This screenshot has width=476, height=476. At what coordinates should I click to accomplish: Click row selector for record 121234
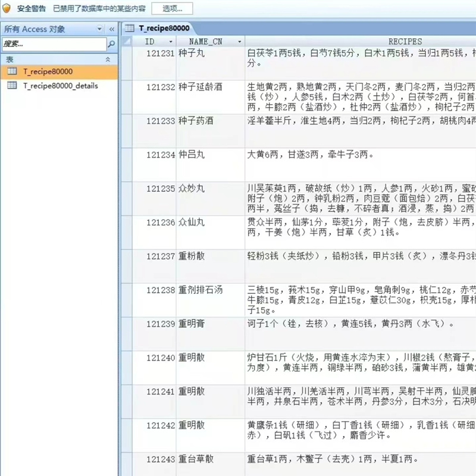127,165
